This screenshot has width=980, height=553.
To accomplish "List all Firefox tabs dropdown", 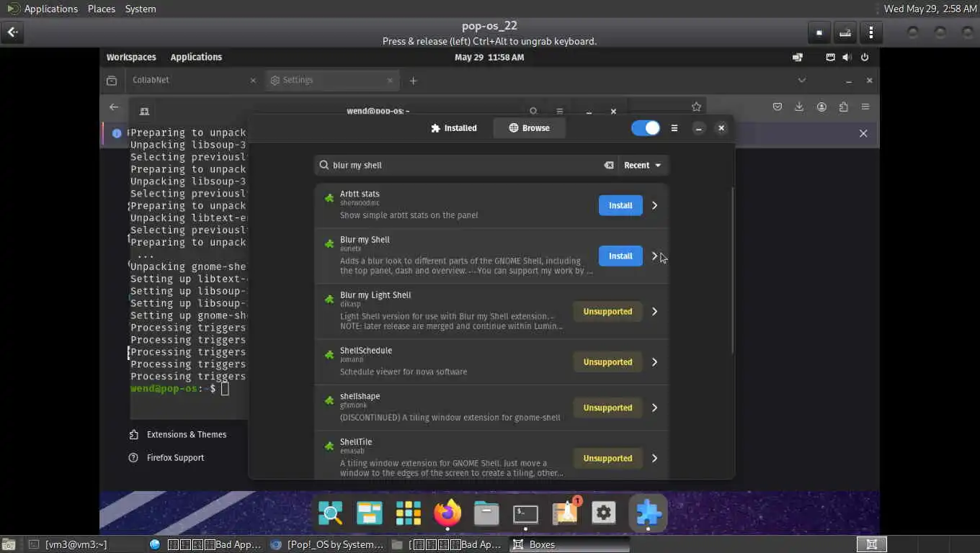I will coord(801,80).
